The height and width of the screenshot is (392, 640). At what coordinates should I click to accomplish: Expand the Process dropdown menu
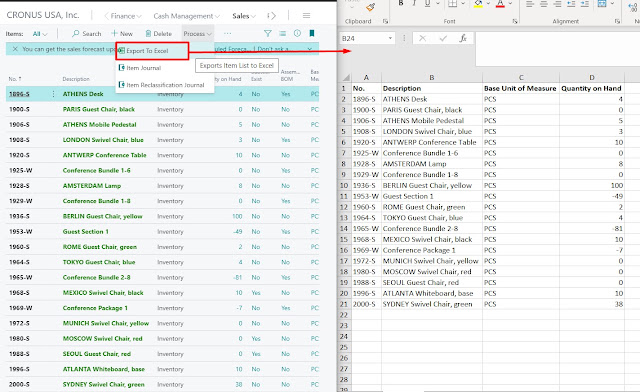pyautogui.click(x=198, y=34)
